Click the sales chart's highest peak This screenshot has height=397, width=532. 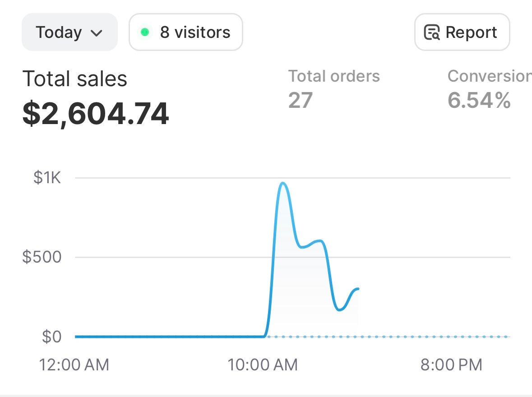coord(283,183)
